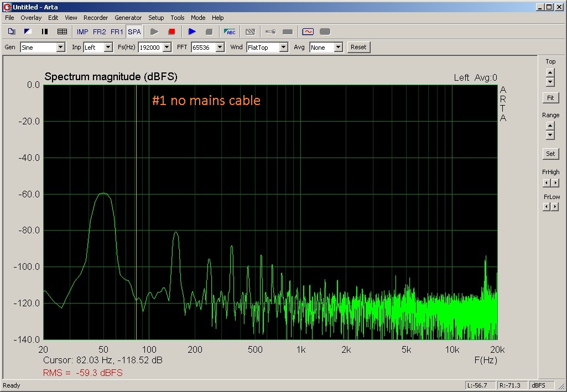This screenshot has width=567, height=392.
Task: Click the ABC text overlay icon
Action: pyautogui.click(x=230, y=32)
